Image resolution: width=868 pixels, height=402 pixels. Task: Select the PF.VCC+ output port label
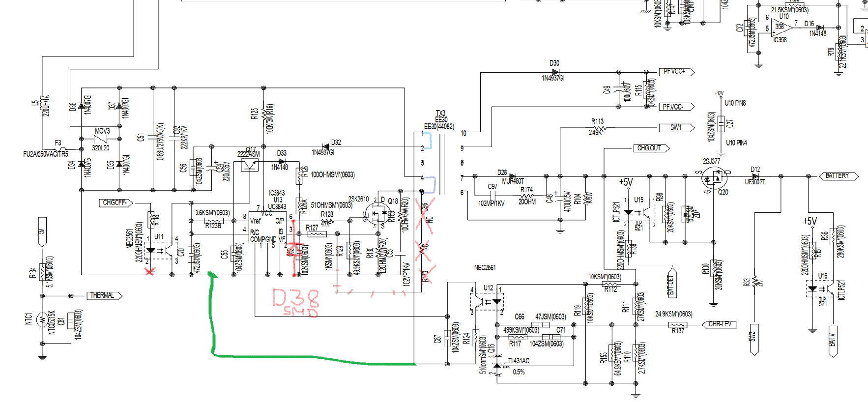(x=677, y=72)
